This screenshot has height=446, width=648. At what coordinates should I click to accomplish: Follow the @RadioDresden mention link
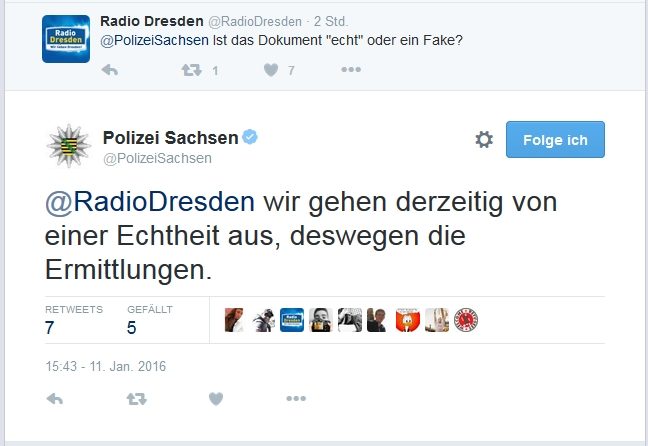coord(150,201)
